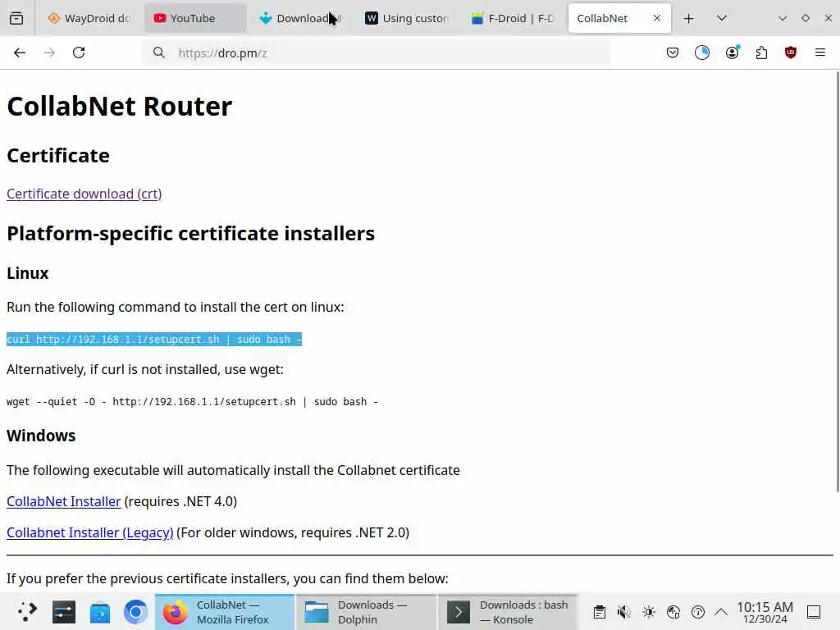Switch to the WayDroid tab
The image size is (840, 630).
point(89,18)
